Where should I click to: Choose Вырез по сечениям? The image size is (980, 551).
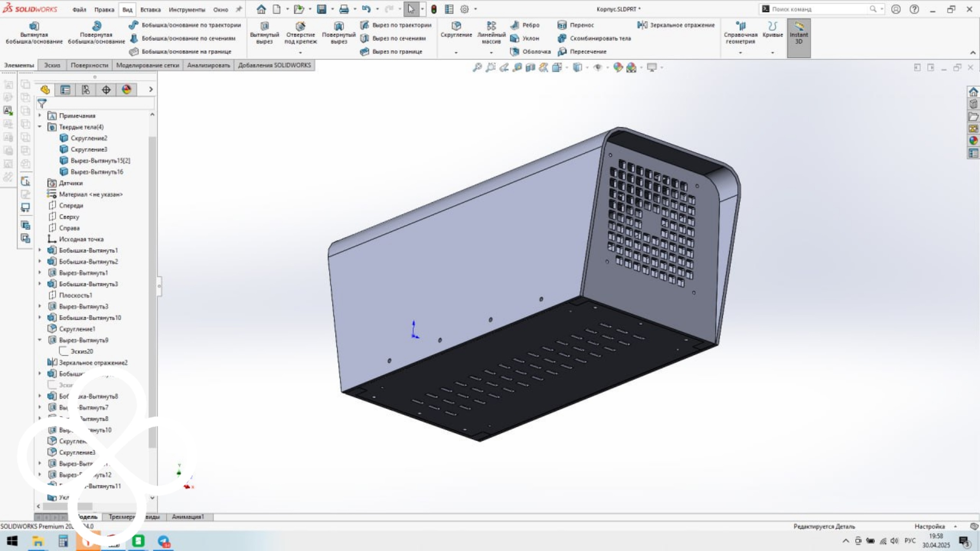pos(393,38)
